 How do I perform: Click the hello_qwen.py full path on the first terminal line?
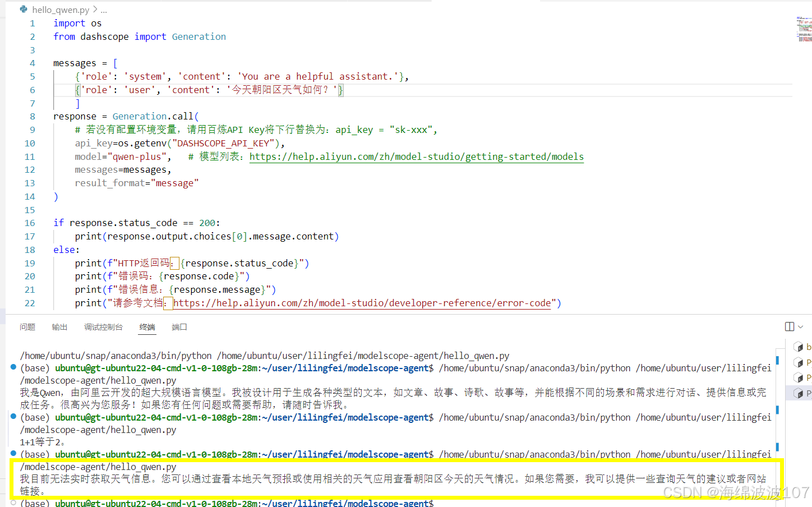click(x=363, y=356)
